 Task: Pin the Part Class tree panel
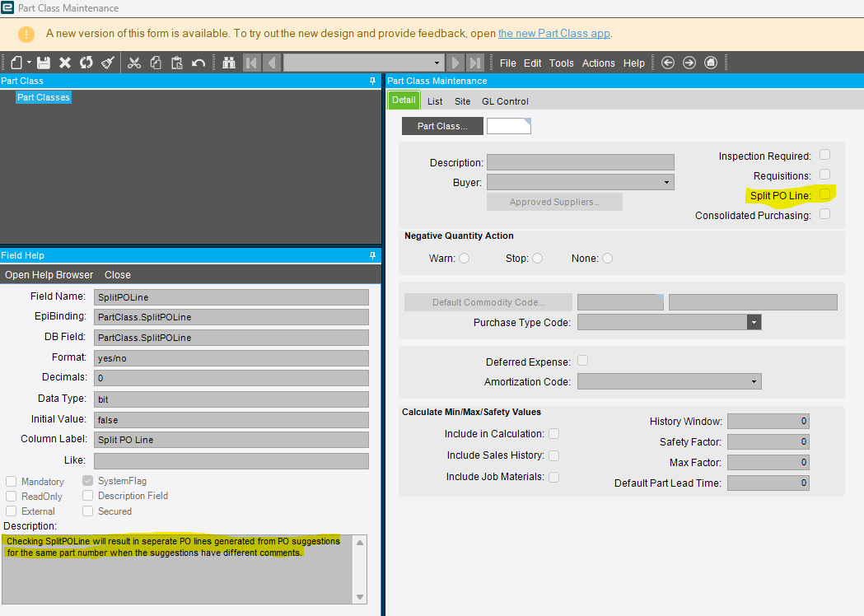tap(372, 81)
